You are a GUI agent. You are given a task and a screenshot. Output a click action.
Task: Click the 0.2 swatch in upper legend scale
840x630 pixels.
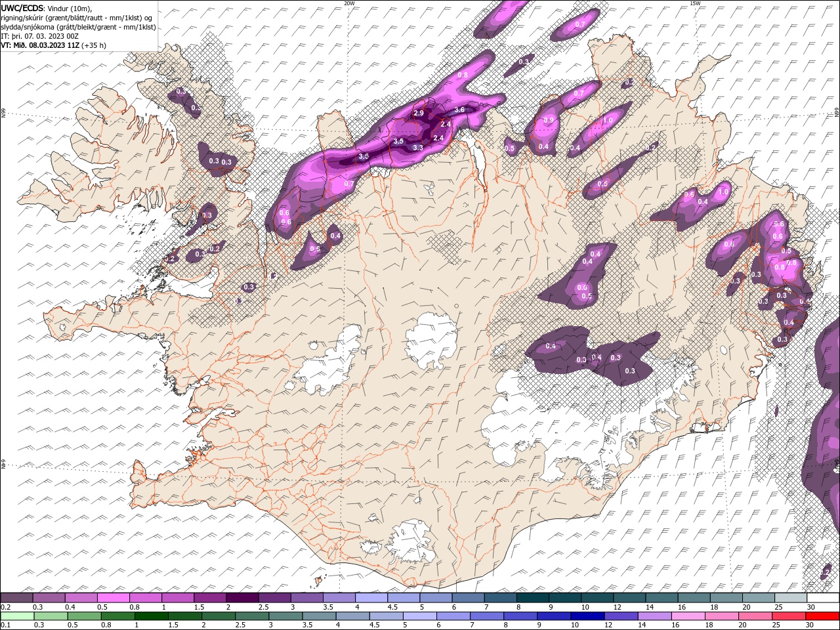(x=17, y=598)
